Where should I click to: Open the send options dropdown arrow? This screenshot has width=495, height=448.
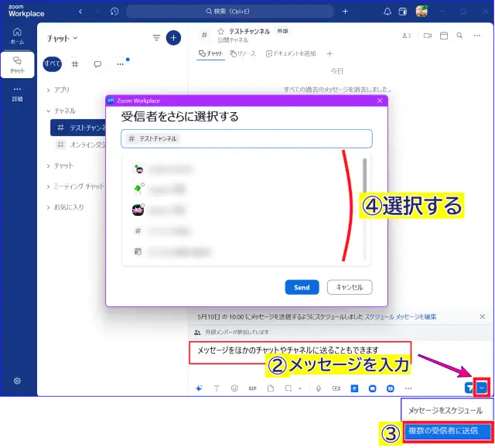coord(482,388)
